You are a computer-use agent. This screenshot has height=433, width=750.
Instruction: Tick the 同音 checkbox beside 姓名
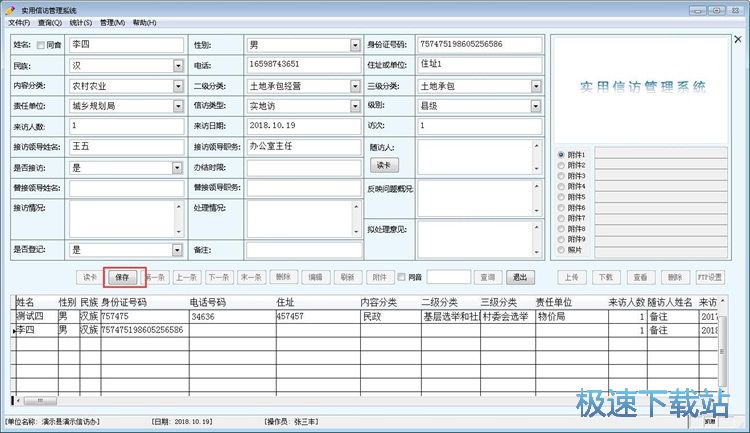(x=41, y=45)
